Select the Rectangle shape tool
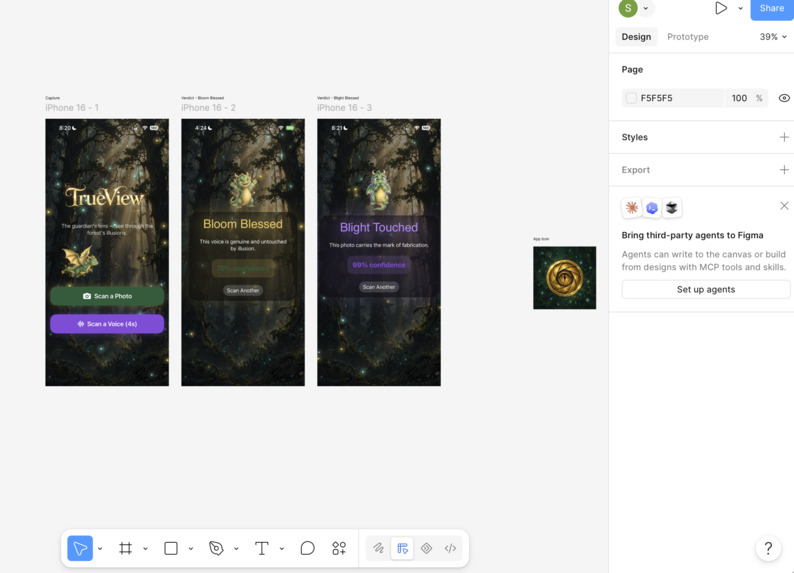The width and height of the screenshot is (794, 573). pos(171,548)
